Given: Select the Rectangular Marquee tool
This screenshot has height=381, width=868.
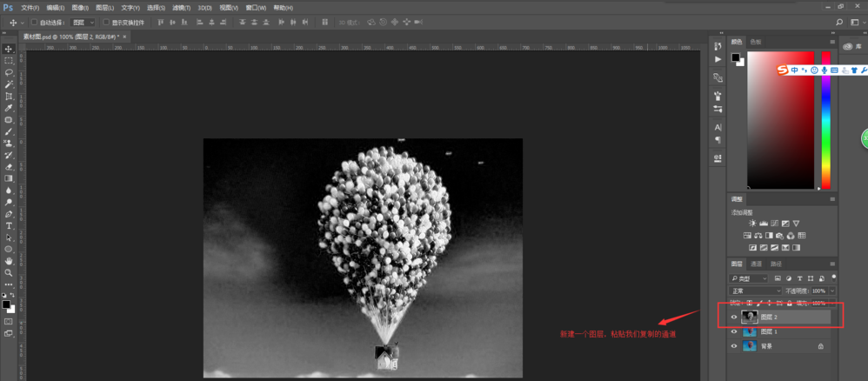Looking at the screenshot, I should pos(9,61).
